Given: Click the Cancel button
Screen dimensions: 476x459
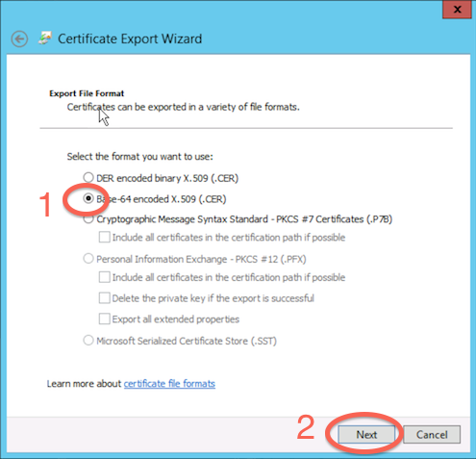Looking at the screenshot, I should pos(432,435).
